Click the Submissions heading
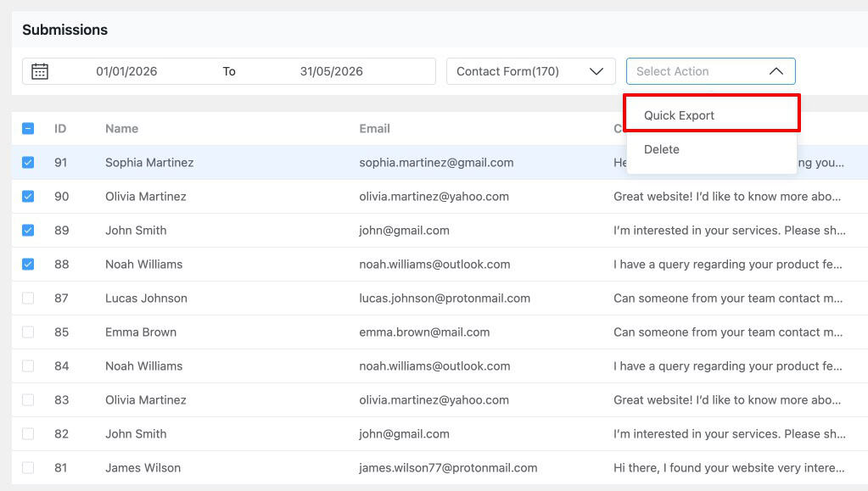The height and width of the screenshot is (491, 868). 64,30
